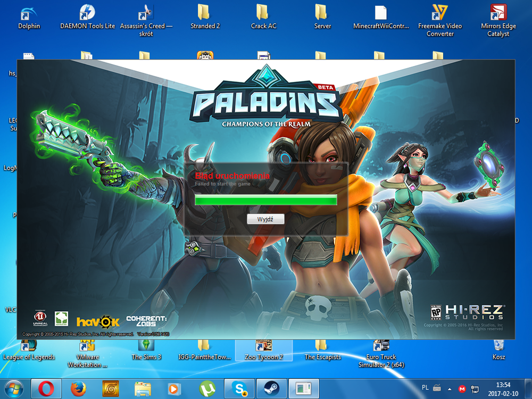Select VMware Workstation desktop shortcut
The height and width of the screenshot is (399, 532).
pos(88,354)
